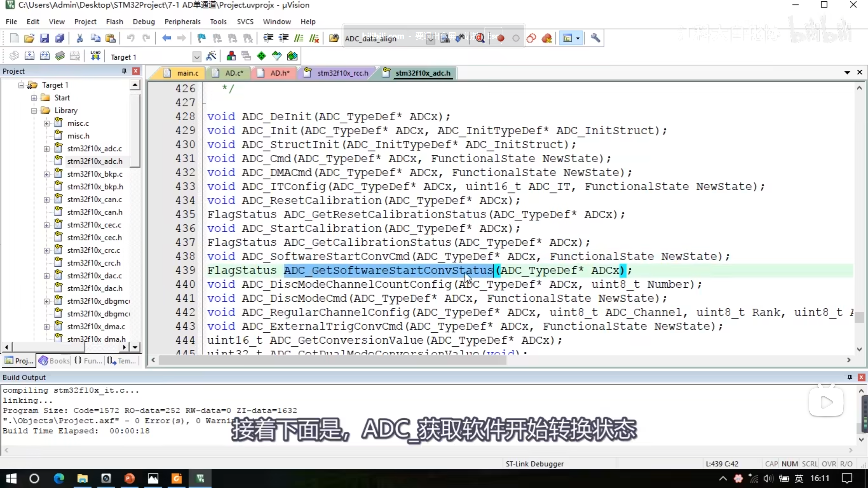
Task: Switch to the main.c tab
Action: pos(183,73)
